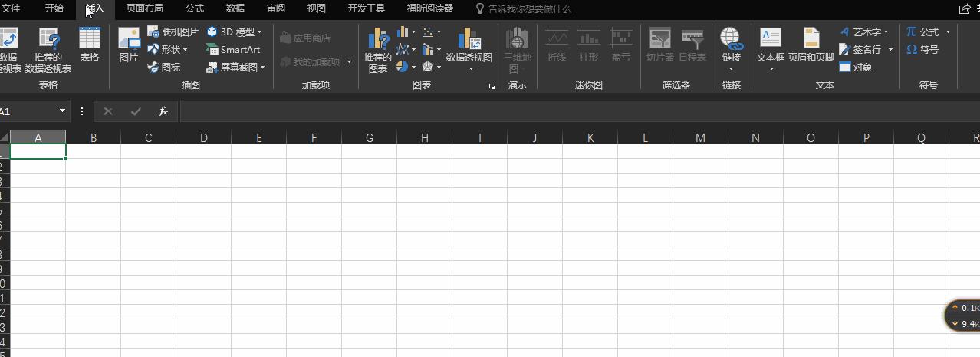
Task: Insert a Slicer (切片器)
Action: coord(659,45)
